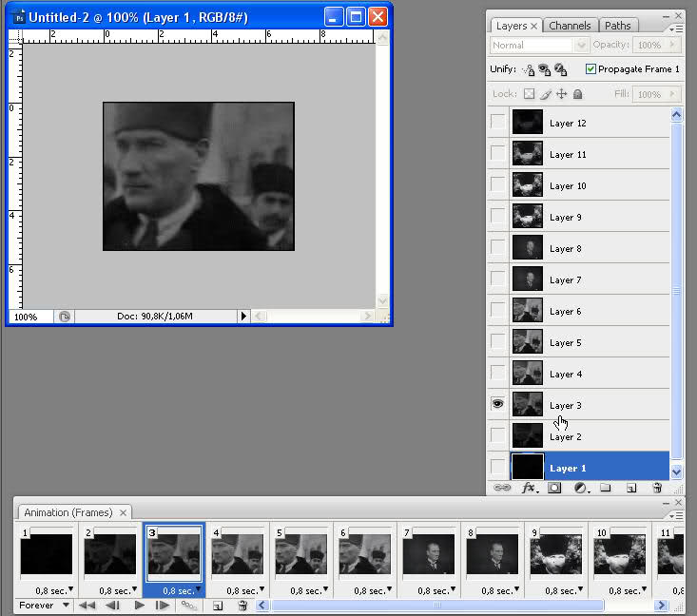Show Layer 12 via its visibility box
Image resolution: width=697 pixels, height=616 pixels.
pos(497,122)
